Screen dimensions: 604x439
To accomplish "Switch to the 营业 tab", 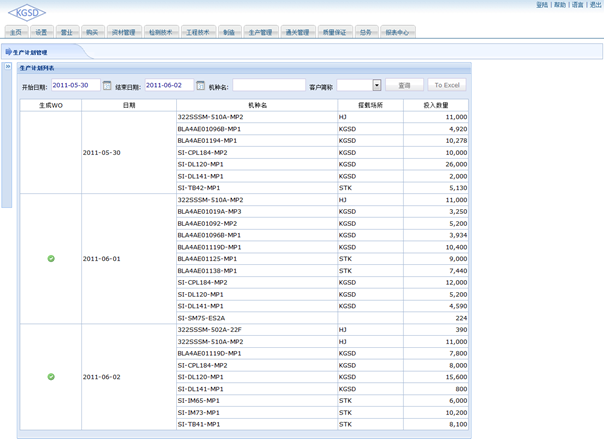I will coord(67,32).
